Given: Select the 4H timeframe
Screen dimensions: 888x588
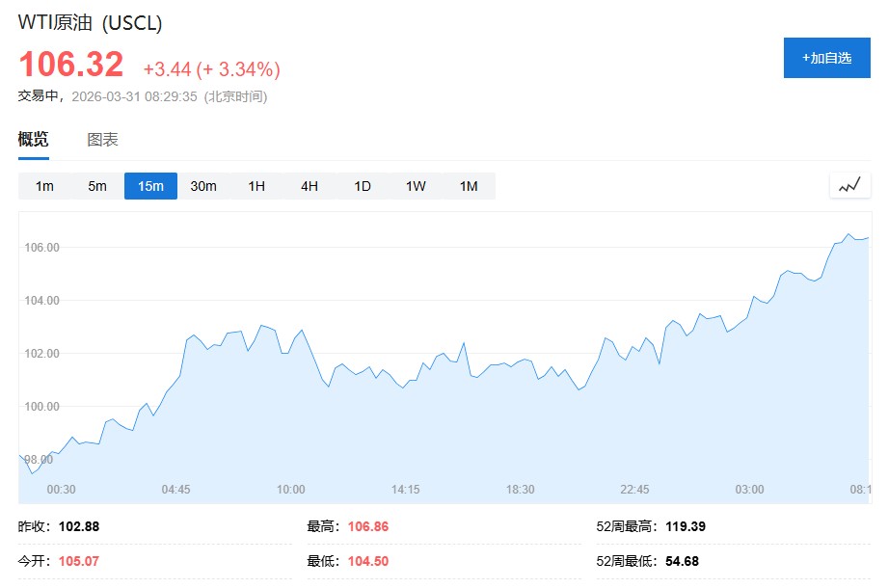Looking at the screenshot, I should 309,186.
